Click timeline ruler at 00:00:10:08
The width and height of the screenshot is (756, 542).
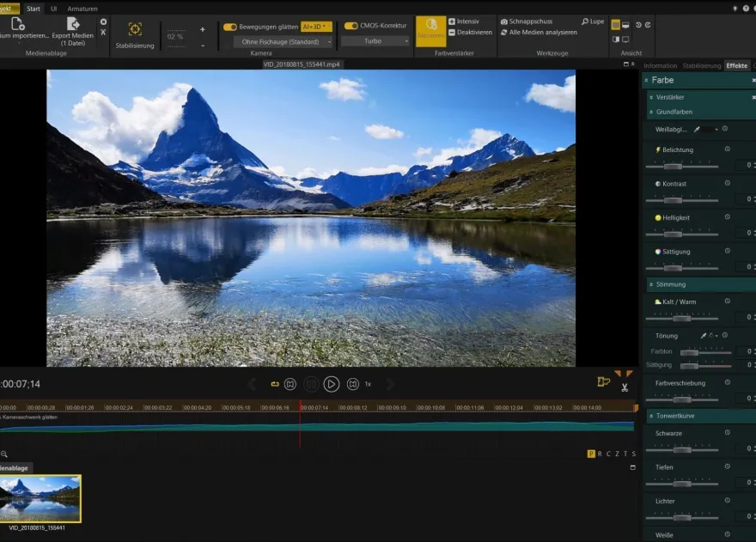(x=431, y=407)
